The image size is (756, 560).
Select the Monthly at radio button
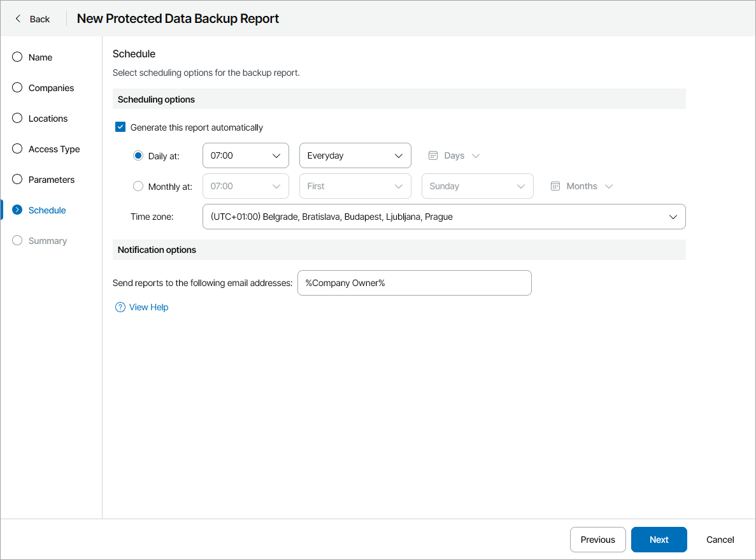tap(138, 185)
